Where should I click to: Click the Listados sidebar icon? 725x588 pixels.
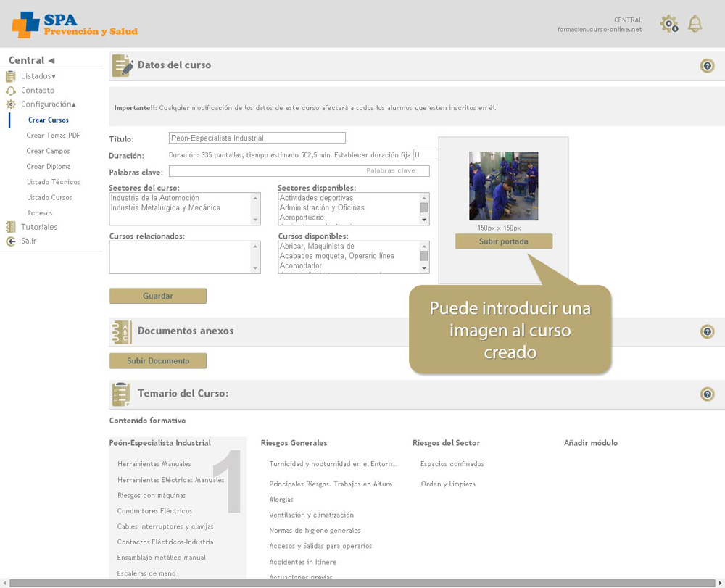(x=11, y=76)
